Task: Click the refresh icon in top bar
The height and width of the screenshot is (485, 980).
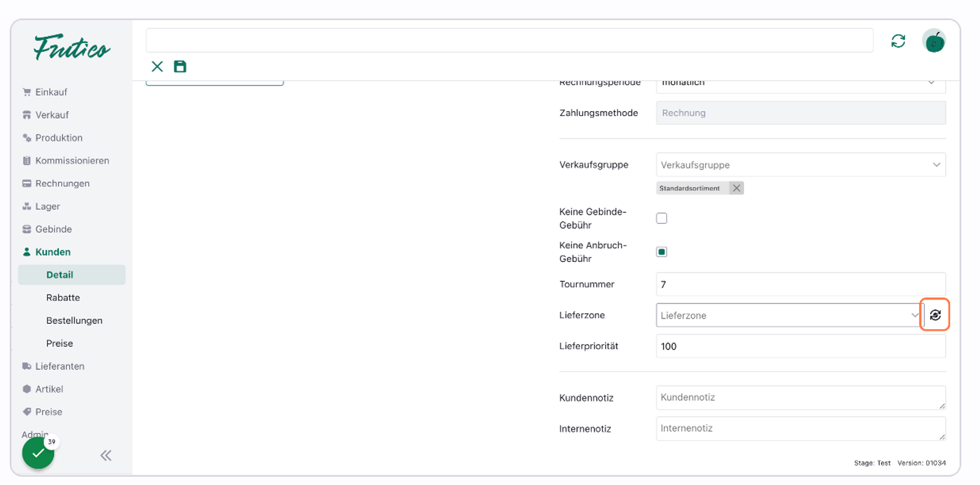Action: point(898,41)
